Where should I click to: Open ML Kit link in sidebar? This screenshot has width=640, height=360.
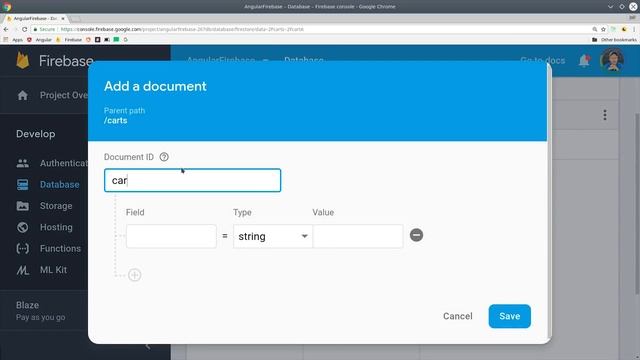click(x=53, y=270)
